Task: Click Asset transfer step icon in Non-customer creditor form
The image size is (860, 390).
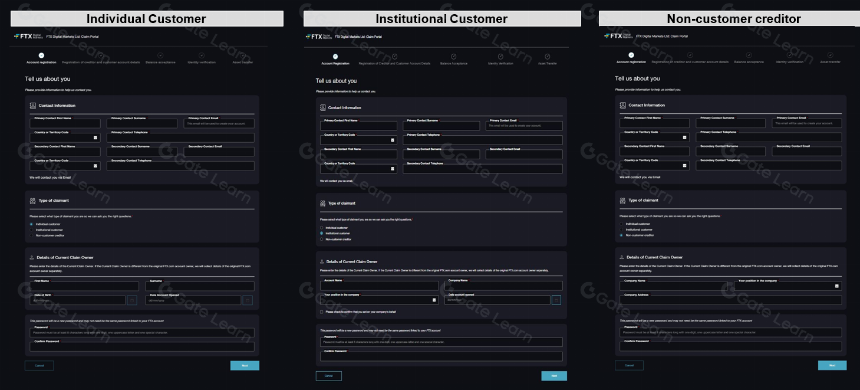Action: point(830,55)
